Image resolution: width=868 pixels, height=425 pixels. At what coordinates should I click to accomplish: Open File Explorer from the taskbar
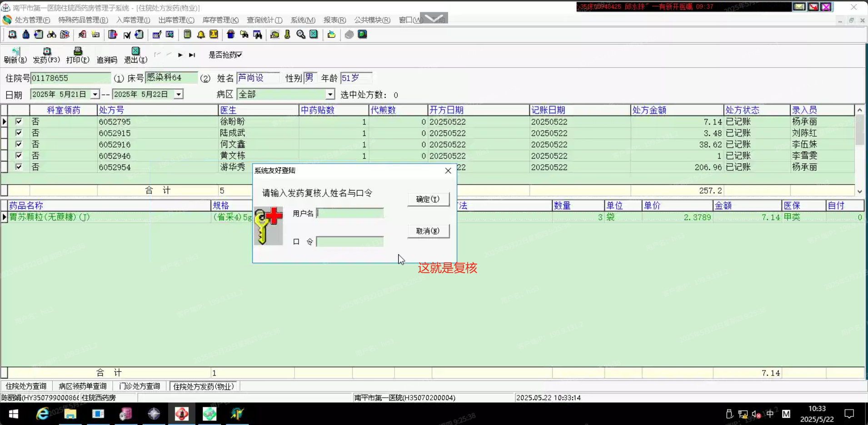tap(70, 414)
